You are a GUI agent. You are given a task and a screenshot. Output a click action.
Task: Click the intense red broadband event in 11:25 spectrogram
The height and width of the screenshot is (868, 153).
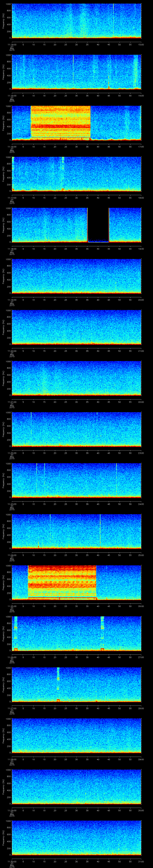(62, 582)
